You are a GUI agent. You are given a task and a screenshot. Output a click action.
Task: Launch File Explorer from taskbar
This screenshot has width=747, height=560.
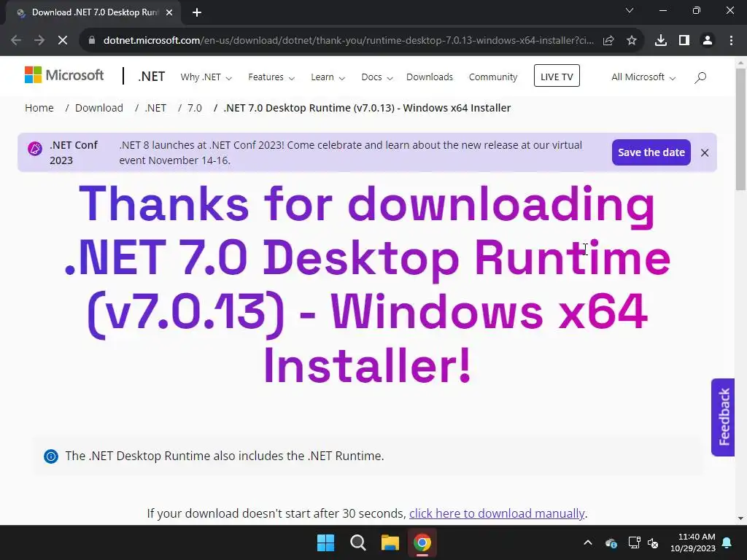point(390,542)
